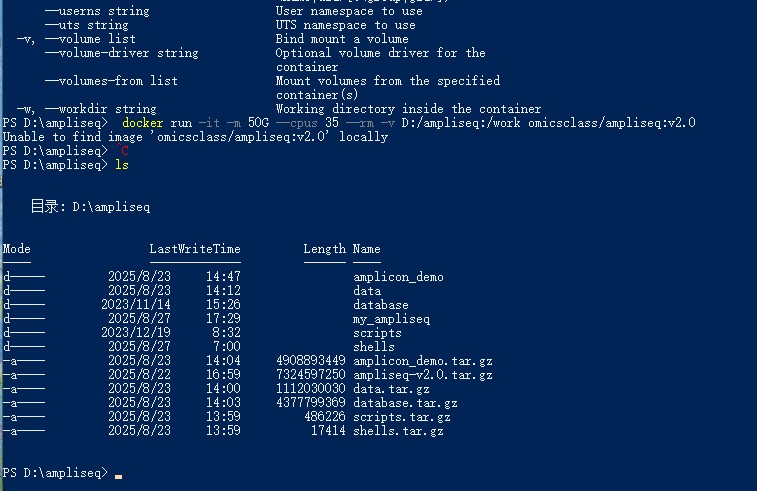
Task: Select the scripts folder name
Action: 377,333
